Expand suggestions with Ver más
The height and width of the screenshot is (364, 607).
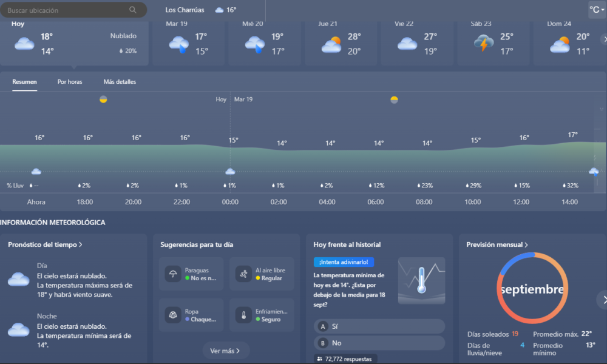pos(226,351)
